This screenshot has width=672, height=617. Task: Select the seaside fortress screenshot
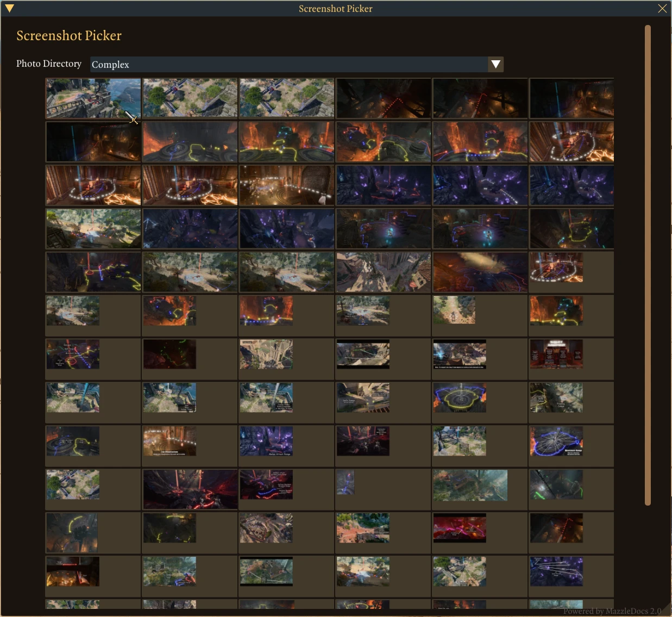[93, 98]
